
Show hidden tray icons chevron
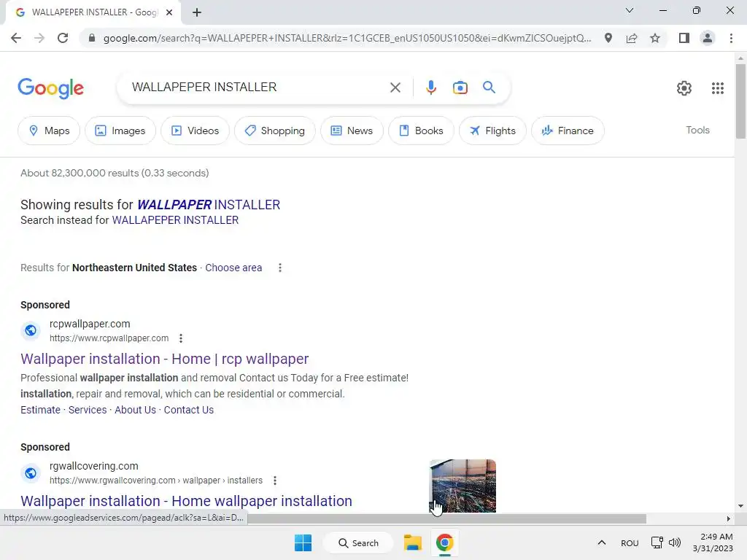pyautogui.click(x=602, y=542)
